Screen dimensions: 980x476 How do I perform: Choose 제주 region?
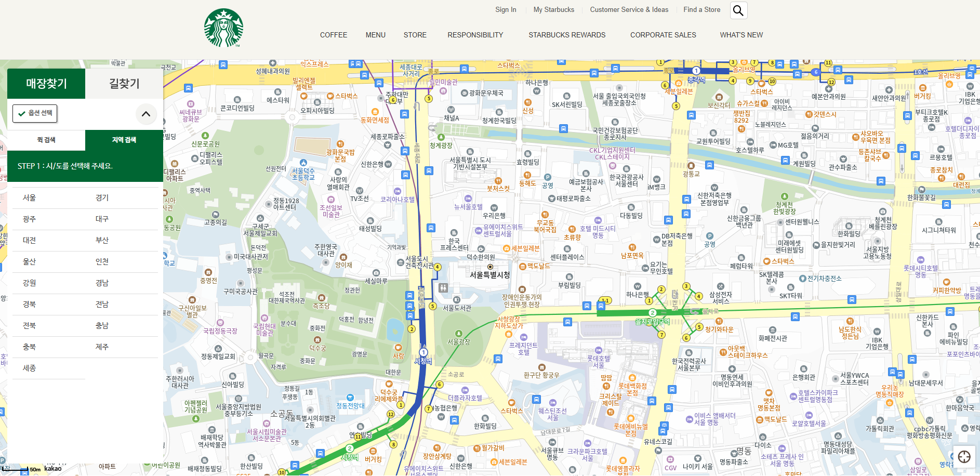(x=102, y=347)
